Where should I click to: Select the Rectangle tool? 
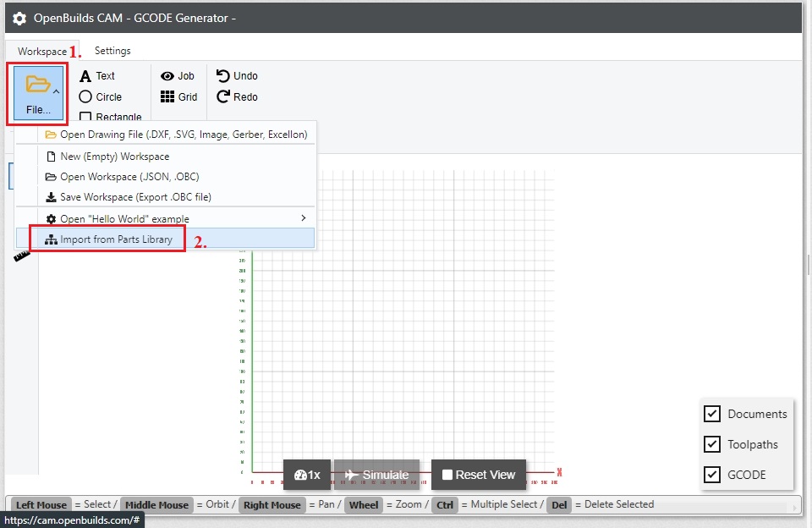tap(110, 117)
